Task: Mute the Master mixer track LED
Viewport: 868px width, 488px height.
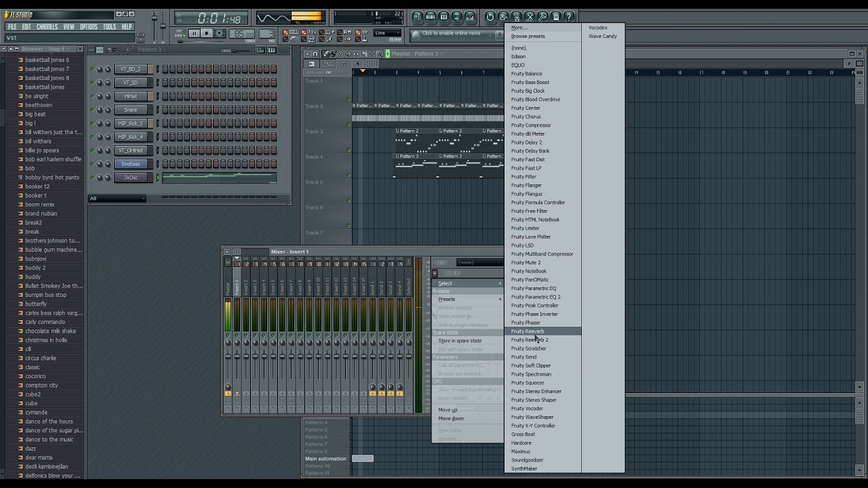Action: coord(228,335)
